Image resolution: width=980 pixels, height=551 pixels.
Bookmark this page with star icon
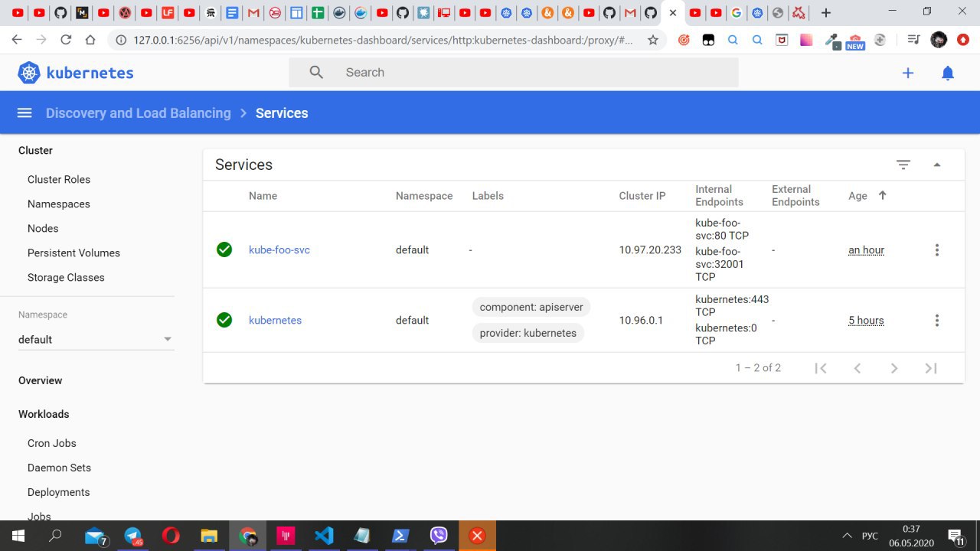pyautogui.click(x=652, y=40)
